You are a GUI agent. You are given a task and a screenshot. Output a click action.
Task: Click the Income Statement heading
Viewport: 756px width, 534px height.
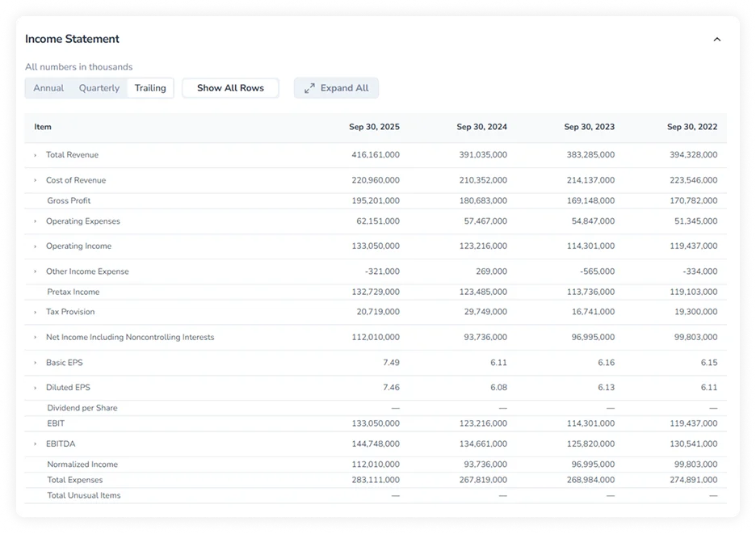pyautogui.click(x=72, y=39)
